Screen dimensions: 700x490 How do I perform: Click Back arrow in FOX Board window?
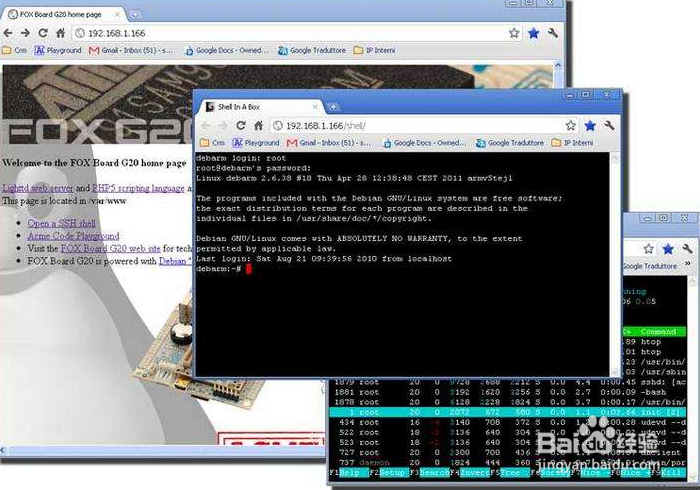click(x=8, y=33)
